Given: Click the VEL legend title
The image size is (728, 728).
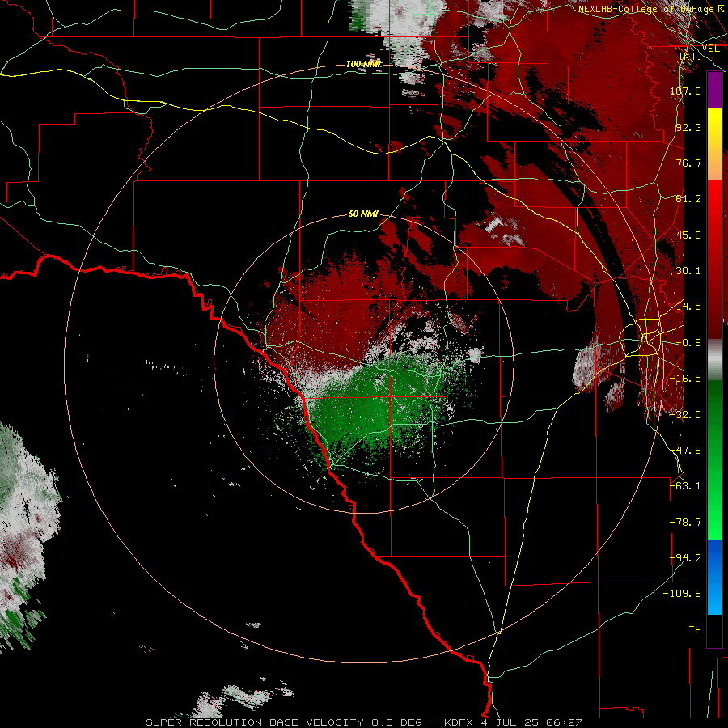Looking at the screenshot, I should pyautogui.click(x=710, y=49).
